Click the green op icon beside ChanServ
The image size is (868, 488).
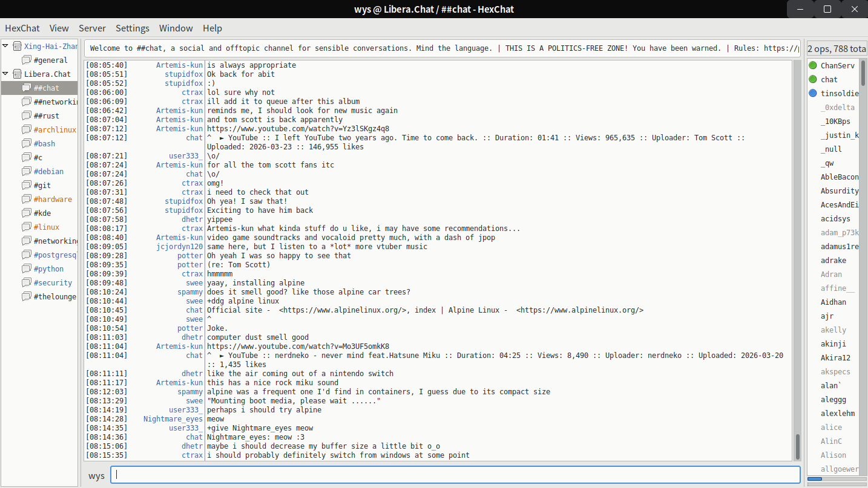pos(813,65)
